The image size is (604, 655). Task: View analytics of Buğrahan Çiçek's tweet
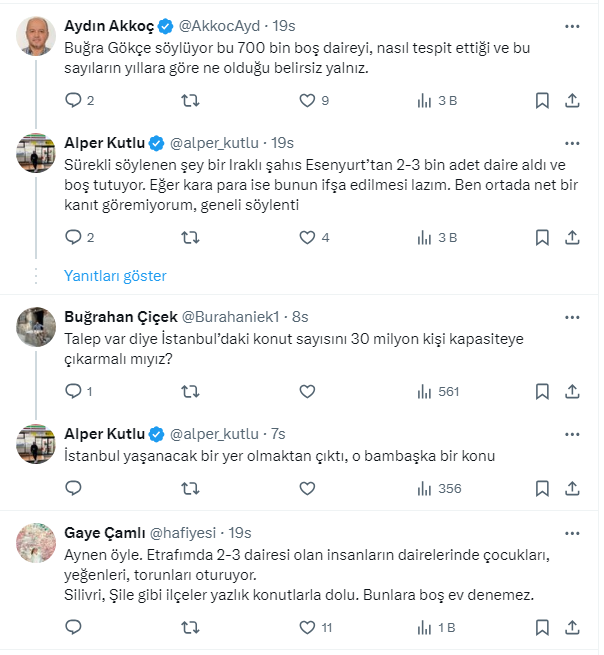tap(424, 391)
